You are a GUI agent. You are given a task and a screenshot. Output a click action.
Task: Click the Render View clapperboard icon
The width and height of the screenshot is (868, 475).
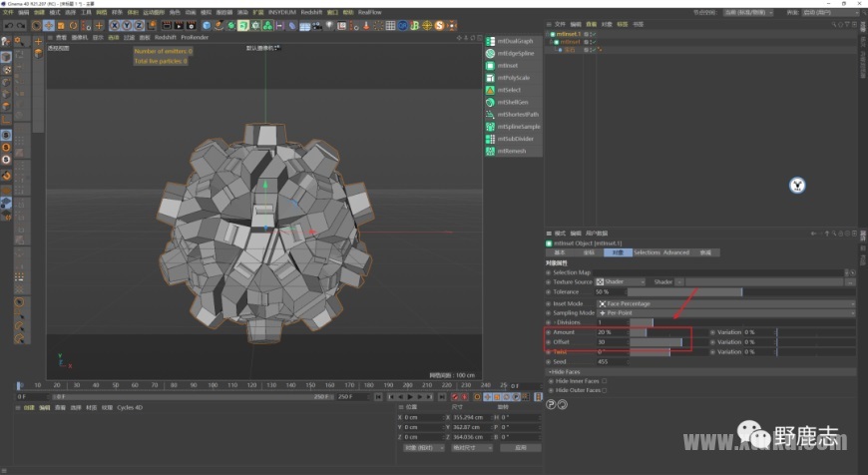(167, 26)
